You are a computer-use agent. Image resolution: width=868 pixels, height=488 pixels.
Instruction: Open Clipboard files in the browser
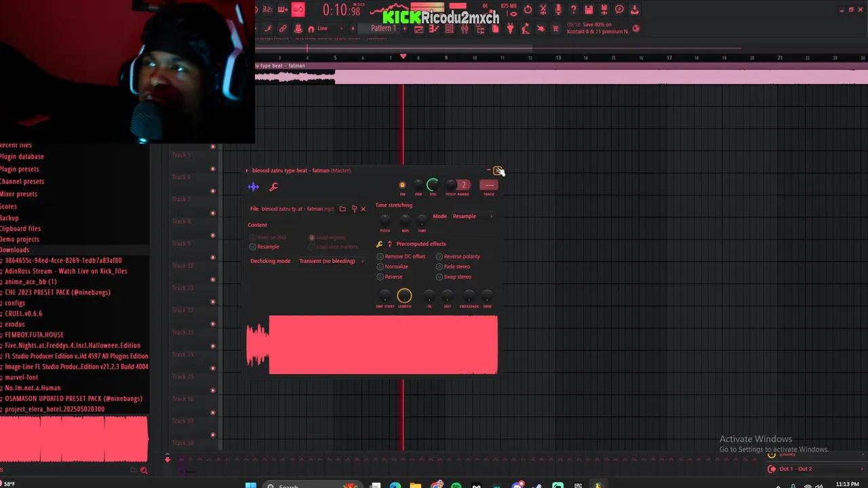click(20, 228)
